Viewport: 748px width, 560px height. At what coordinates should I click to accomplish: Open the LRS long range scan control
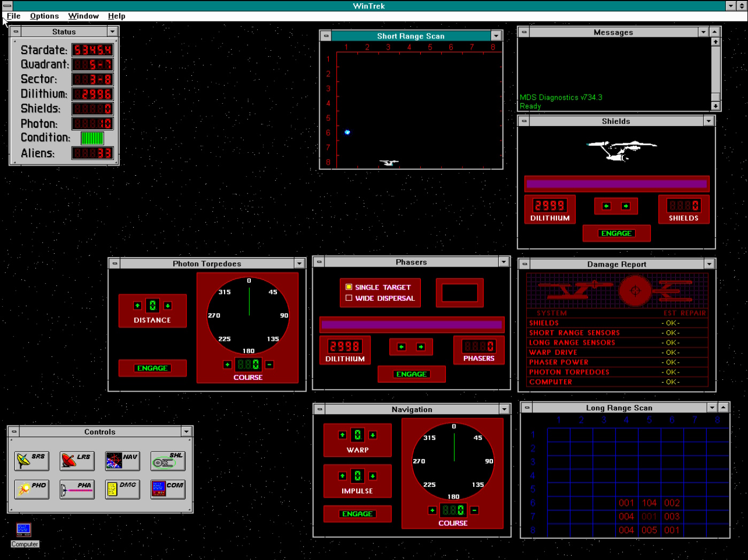point(77,461)
